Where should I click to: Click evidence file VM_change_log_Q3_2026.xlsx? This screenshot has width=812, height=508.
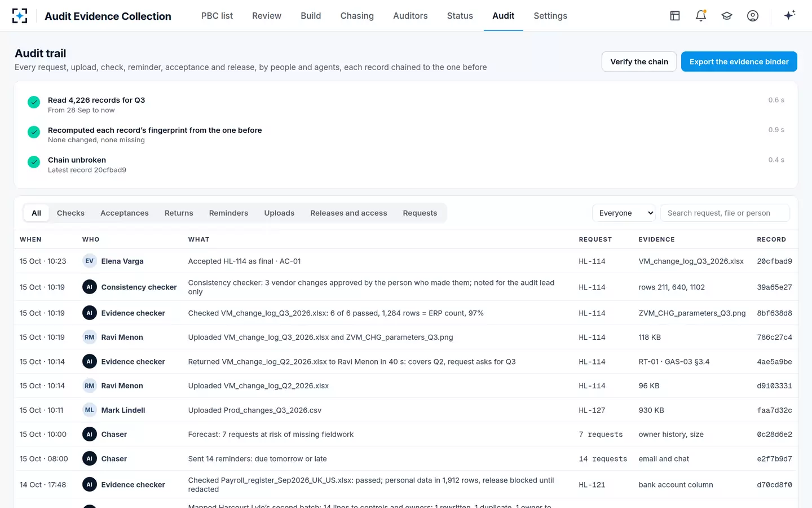coord(691,261)
